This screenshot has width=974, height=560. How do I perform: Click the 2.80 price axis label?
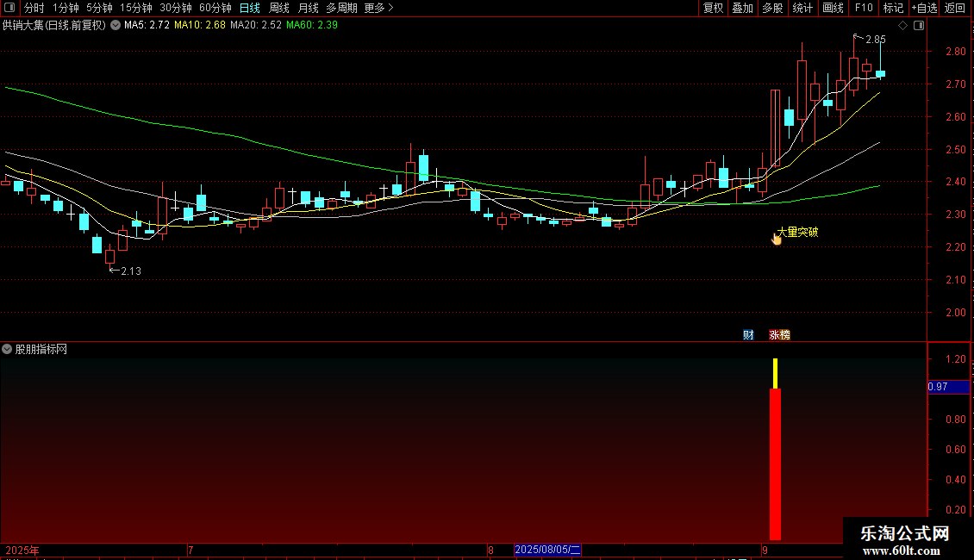pos(955,52)
